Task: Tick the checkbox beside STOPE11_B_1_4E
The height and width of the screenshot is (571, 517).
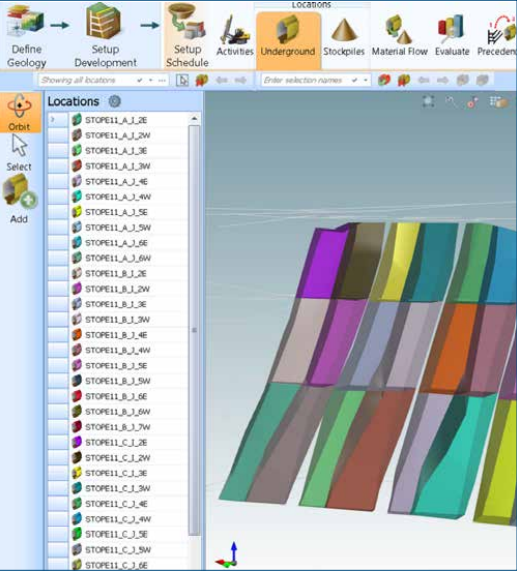Action: (58, 335)
